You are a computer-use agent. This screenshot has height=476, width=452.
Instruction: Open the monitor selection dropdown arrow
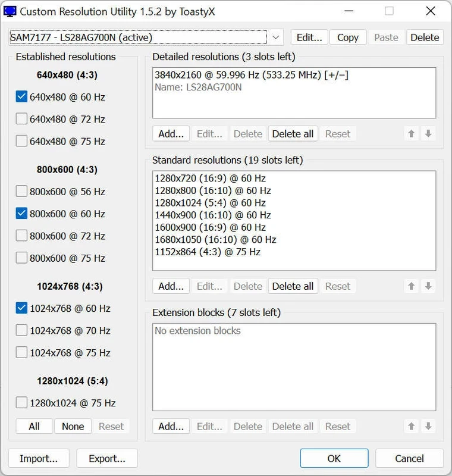point(275,37)
